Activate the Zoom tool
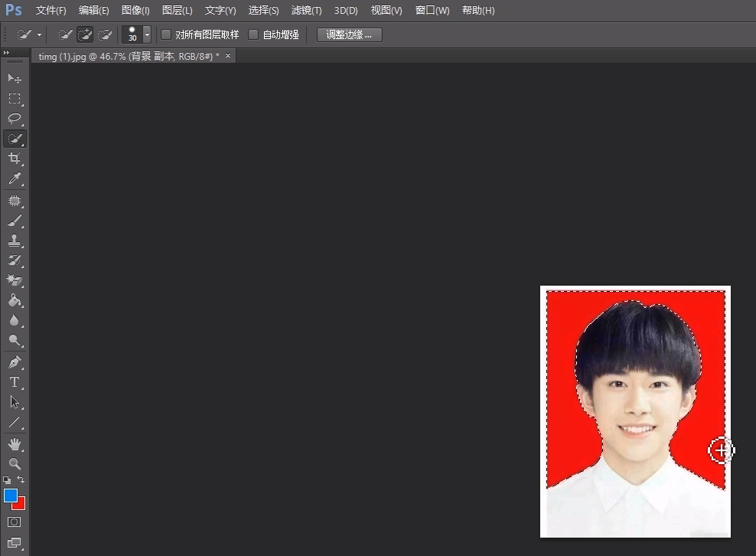 [15, 463]
